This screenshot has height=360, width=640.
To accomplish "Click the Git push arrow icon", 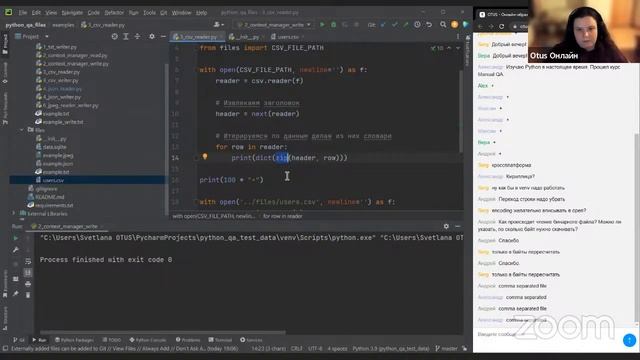I will [405, 25].
